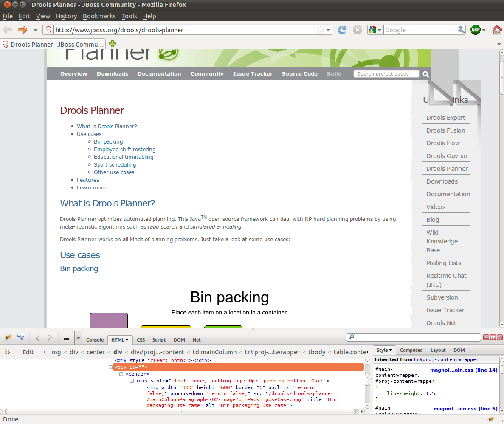The width and height of the screenshot is (504, 424).
Task: Open the Issue Tracker nav link
Action: [x=253, y=73]
